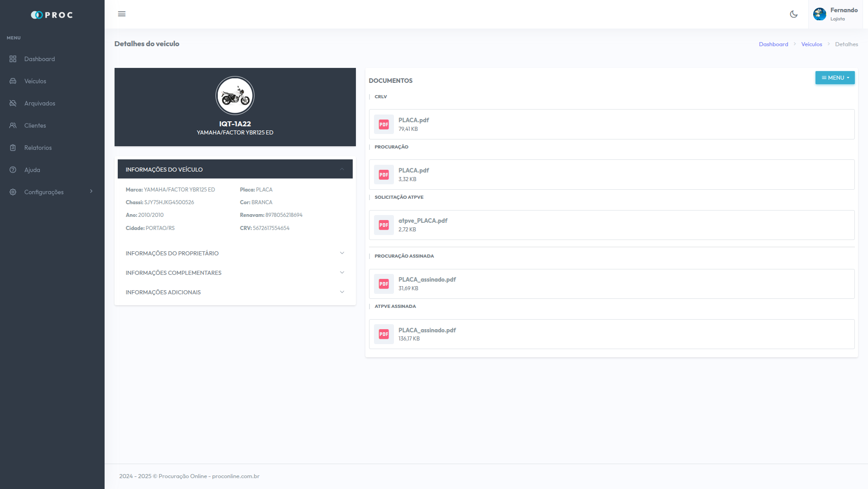Click Dashboard breadcrumb link
This screenshot has width=868, height=489.
coord(773,44)
